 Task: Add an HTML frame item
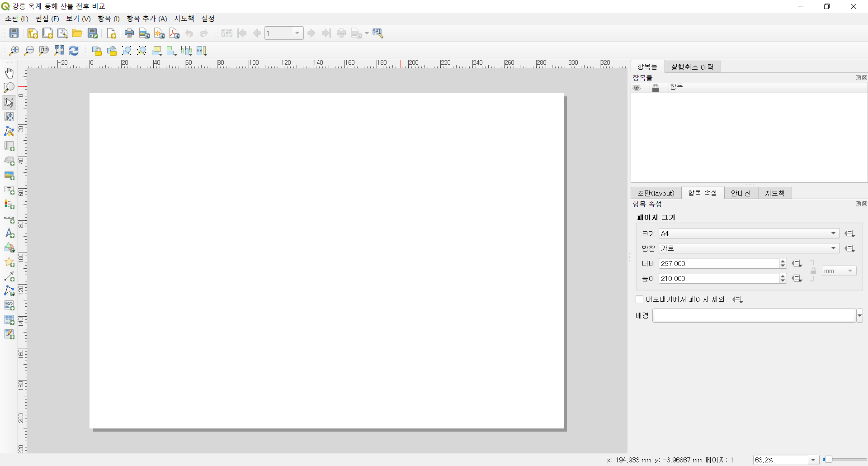(x=9, y=305)
